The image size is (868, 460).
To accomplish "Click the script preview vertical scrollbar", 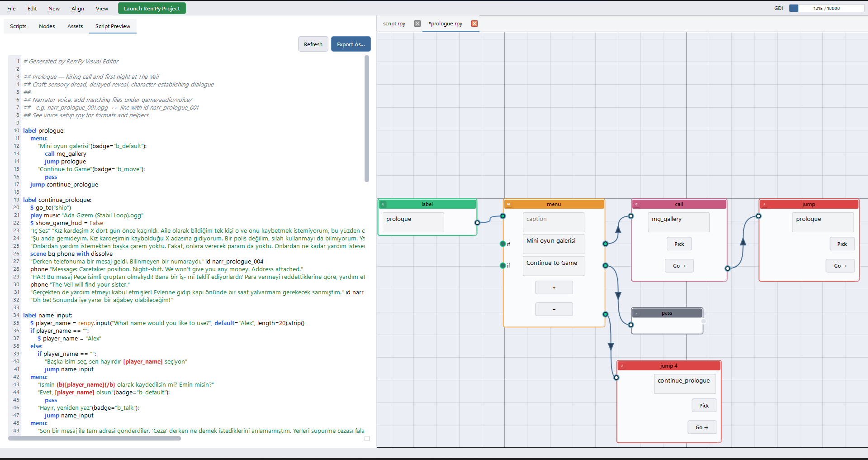I will (367, 119).
